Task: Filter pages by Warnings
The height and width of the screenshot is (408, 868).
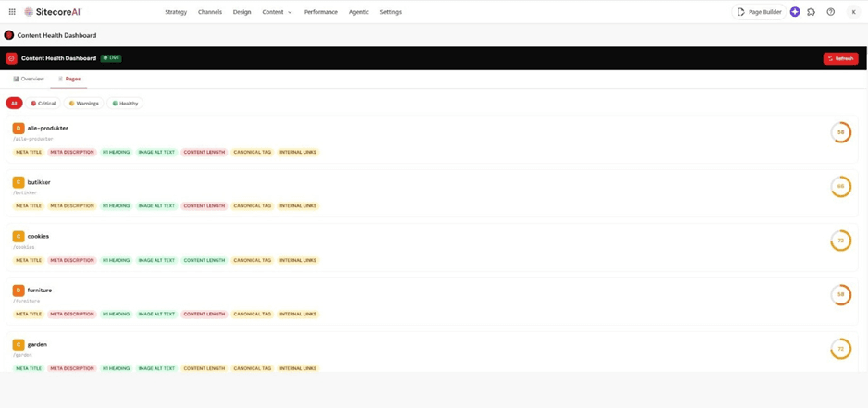Action: [83, 103]
